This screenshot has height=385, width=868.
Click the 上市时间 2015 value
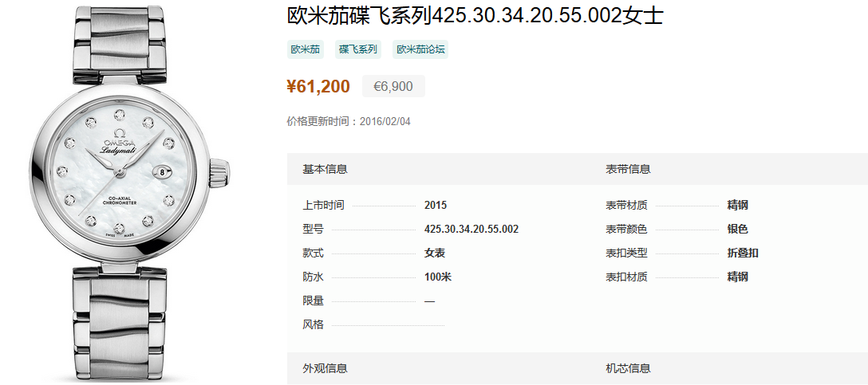tap(436, 205)
